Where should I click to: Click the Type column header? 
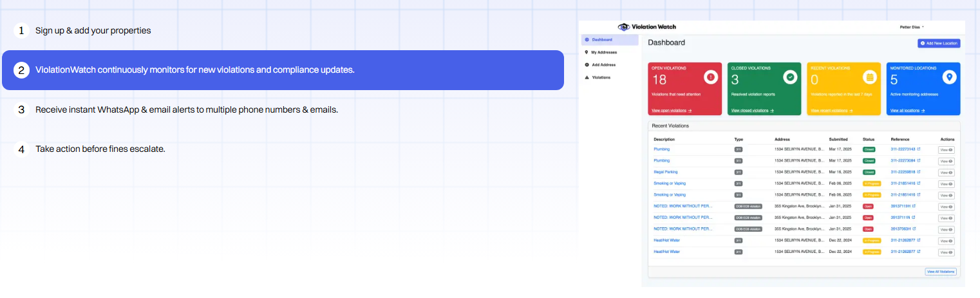click(x=739, y=139)
